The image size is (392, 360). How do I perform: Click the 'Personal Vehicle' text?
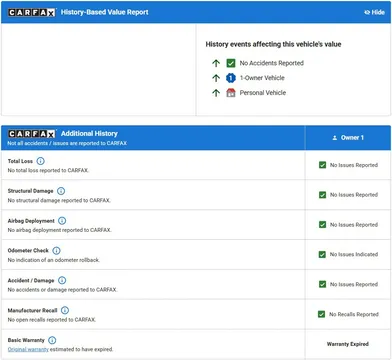[263, 93]
